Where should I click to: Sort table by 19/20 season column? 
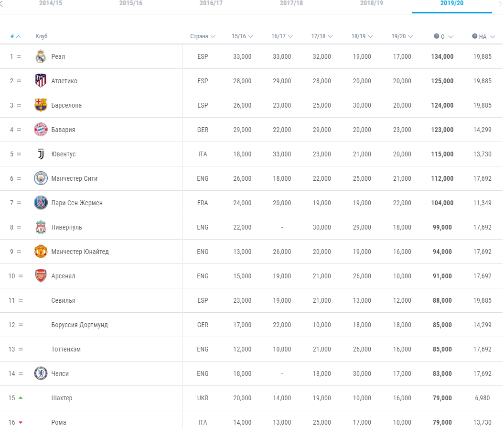coord(402,36)
